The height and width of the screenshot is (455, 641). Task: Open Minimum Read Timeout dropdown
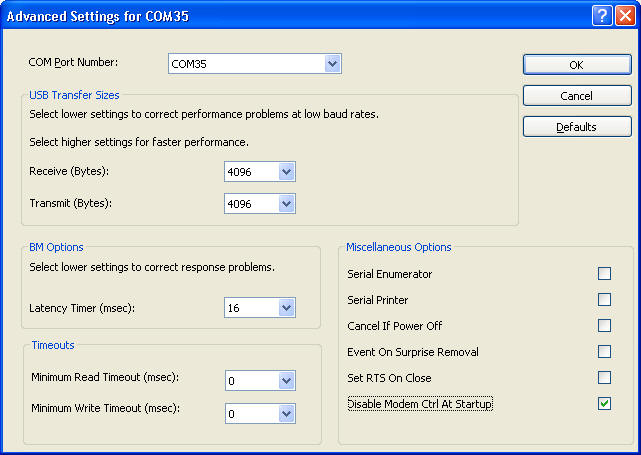pos(287,381)
